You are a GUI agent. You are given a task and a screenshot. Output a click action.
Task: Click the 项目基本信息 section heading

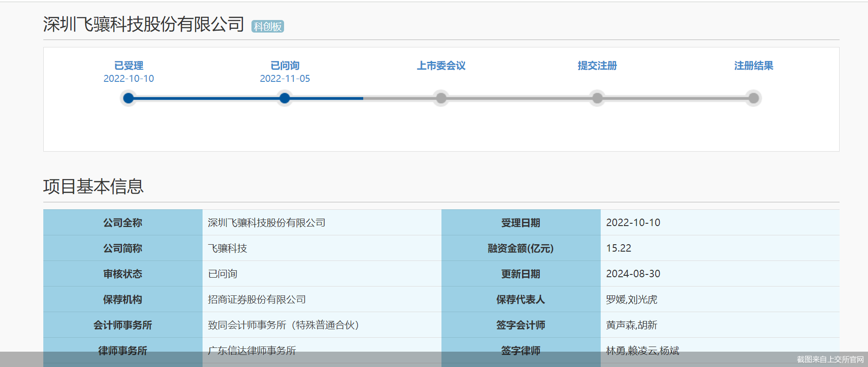(x=93, y=187)
